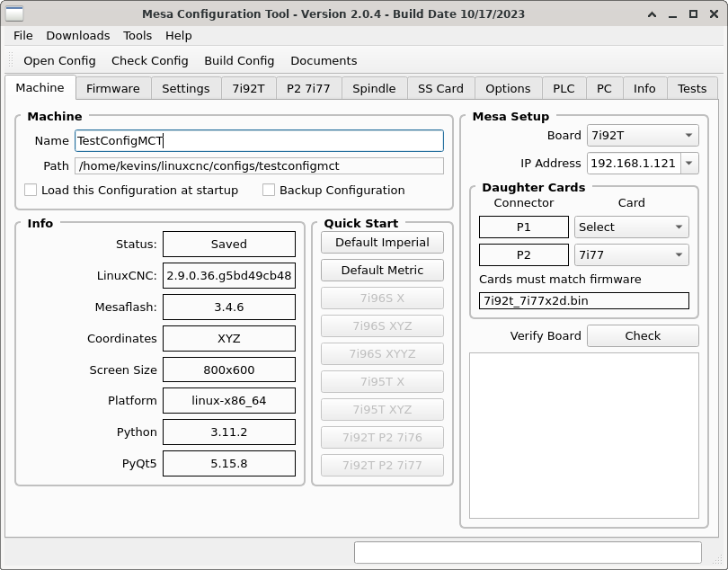Click the Default Metric quick start button
This screenshot has width=728, height=570.
382,271
